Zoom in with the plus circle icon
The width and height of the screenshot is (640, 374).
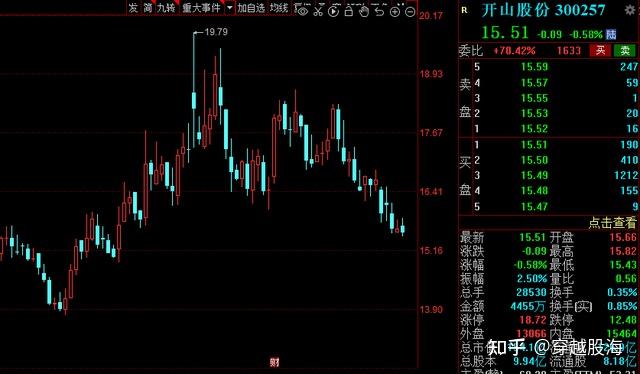tap(395, 12)
